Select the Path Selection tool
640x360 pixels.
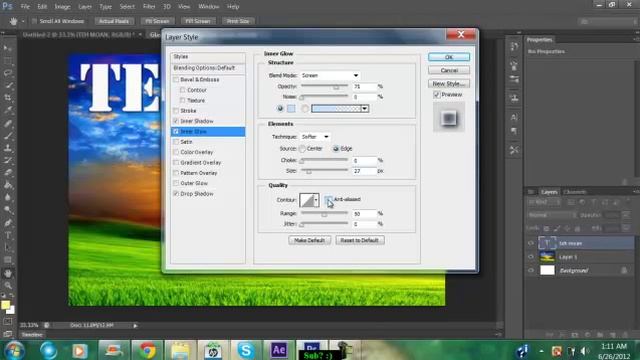[x=8, y=248]
